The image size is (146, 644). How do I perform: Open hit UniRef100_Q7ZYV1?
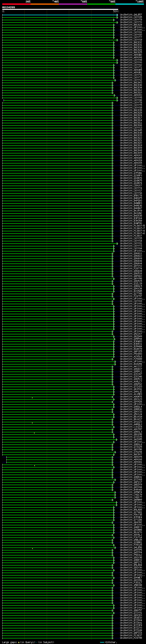[x=131, y=613]
